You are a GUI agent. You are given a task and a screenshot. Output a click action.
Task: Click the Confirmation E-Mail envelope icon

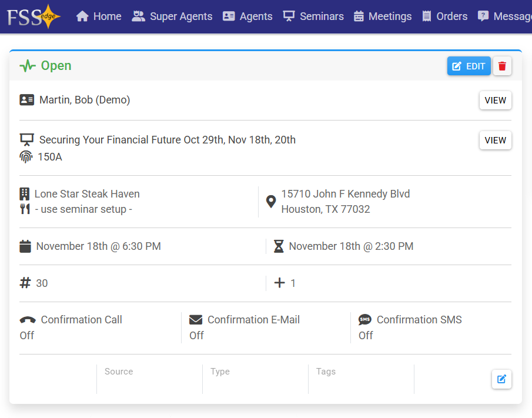pos(196,320)
